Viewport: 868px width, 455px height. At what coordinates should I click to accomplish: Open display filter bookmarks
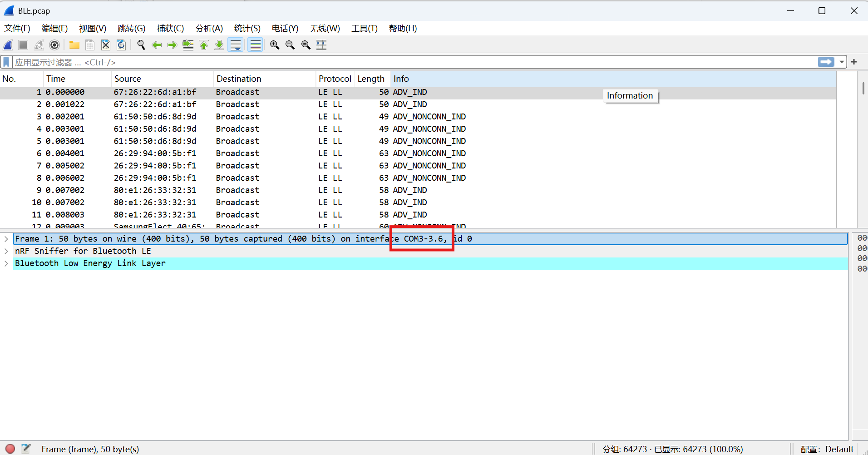click(6, 62)
